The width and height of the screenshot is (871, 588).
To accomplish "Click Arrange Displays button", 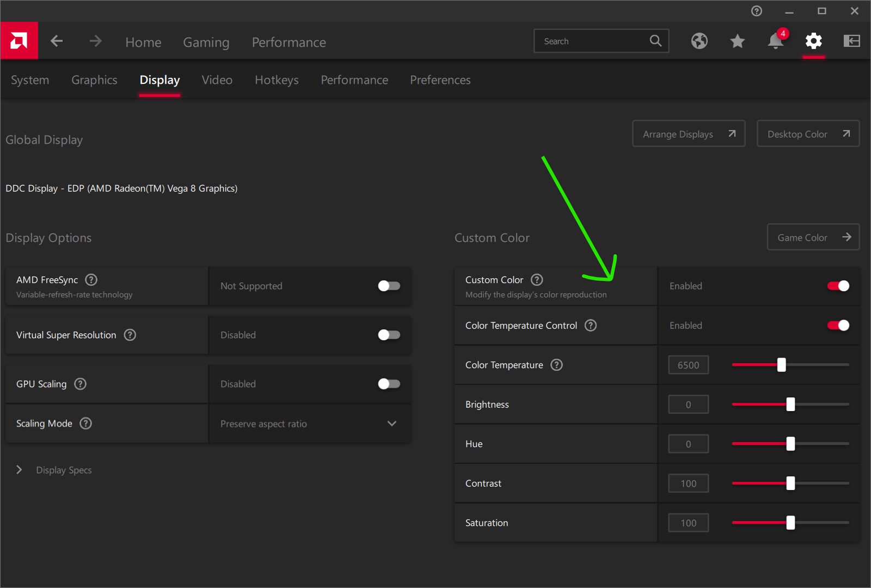I will [689, 133].
